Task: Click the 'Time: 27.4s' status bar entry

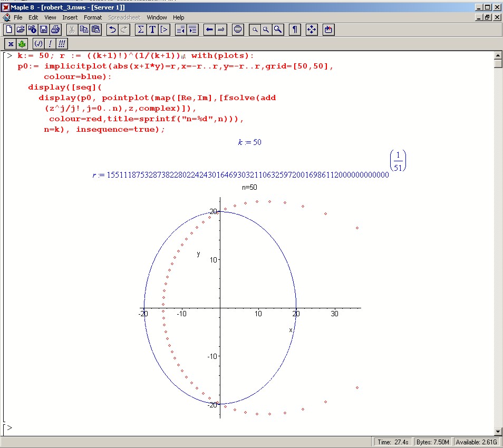Action: tap(393, 442)
